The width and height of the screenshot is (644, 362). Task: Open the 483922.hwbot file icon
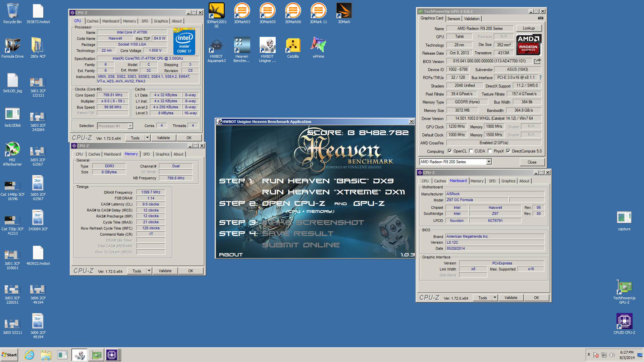tap(38, 255)
